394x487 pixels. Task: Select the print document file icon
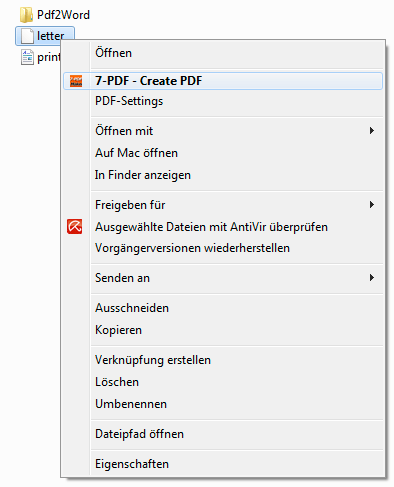[27, 57]
